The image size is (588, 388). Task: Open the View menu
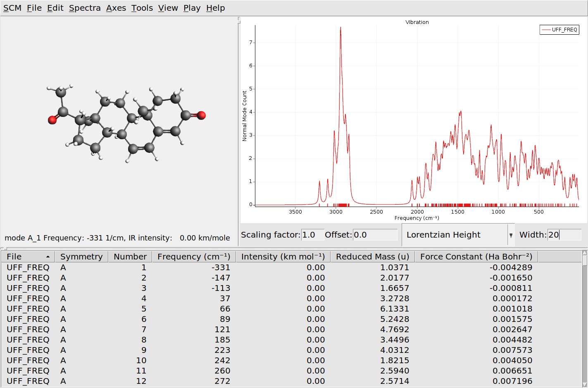(x=168, y=7)
